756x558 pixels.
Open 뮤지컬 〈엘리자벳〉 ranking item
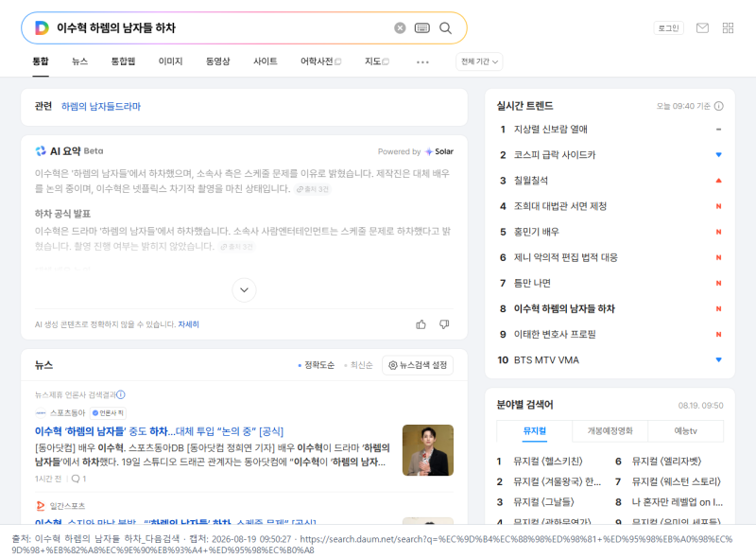tap(667, 462)
